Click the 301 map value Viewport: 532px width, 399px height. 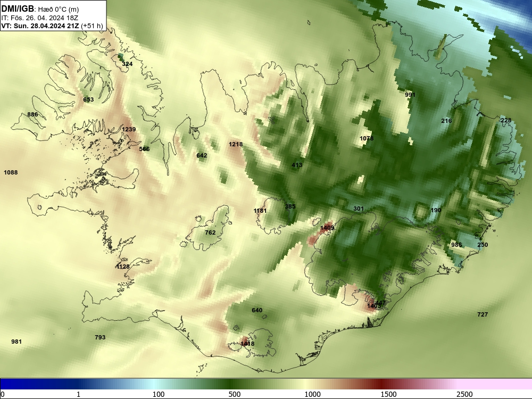pos(359,209)
